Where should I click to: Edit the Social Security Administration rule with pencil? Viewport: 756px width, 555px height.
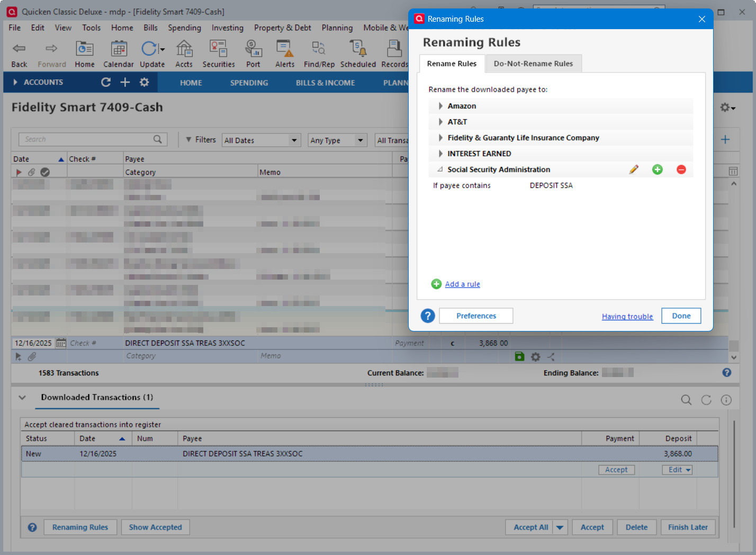pos(634,169)
